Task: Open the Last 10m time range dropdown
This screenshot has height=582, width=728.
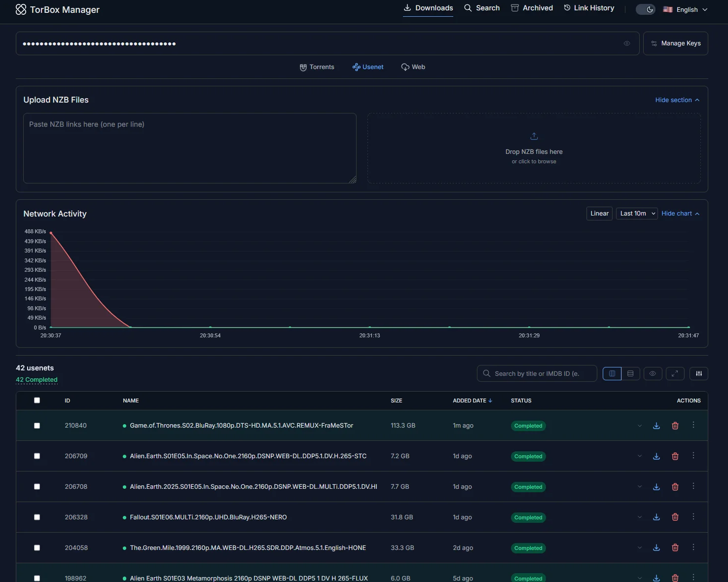Action: pos(637,214)
